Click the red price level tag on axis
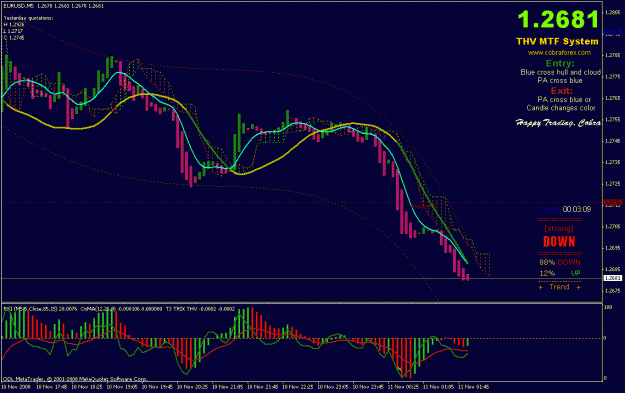 [613, 203]
